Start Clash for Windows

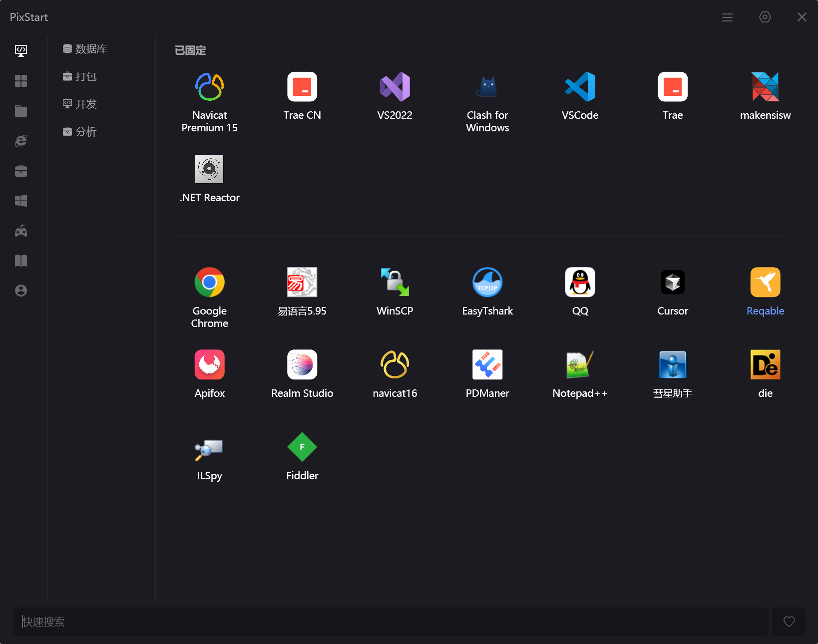tap(487, 87)
